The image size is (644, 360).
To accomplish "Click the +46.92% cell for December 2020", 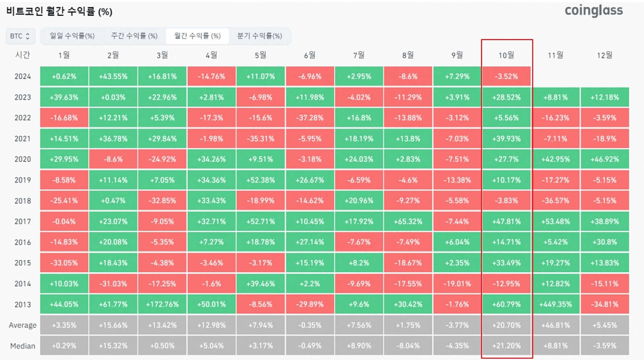I will pyautogui.click(x=605, y=159).
